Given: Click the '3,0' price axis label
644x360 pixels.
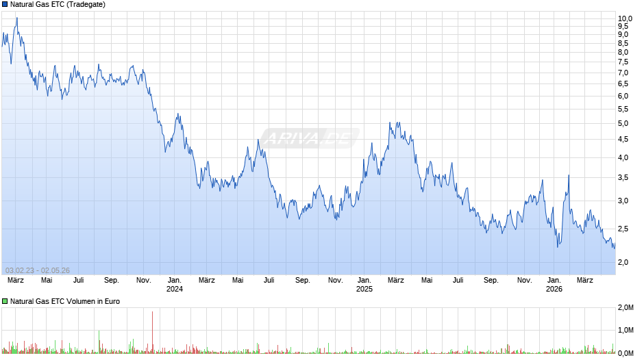Looking at the screenshot, I should coord(623,201).
